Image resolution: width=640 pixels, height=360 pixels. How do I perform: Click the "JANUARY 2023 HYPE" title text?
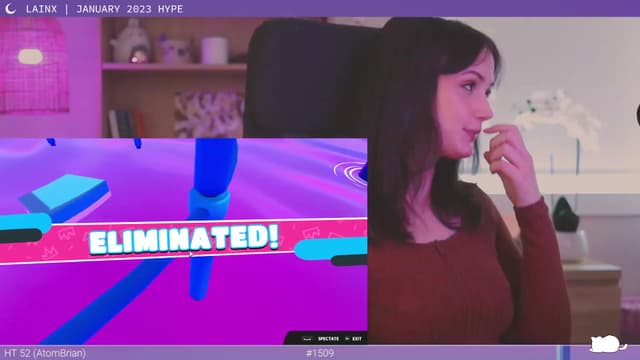point(129,9)
